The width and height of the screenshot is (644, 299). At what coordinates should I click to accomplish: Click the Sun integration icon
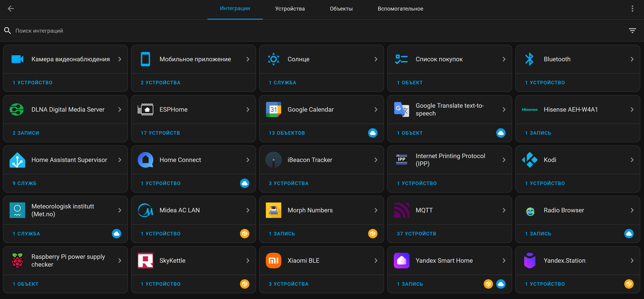click(x=274, y=59)
